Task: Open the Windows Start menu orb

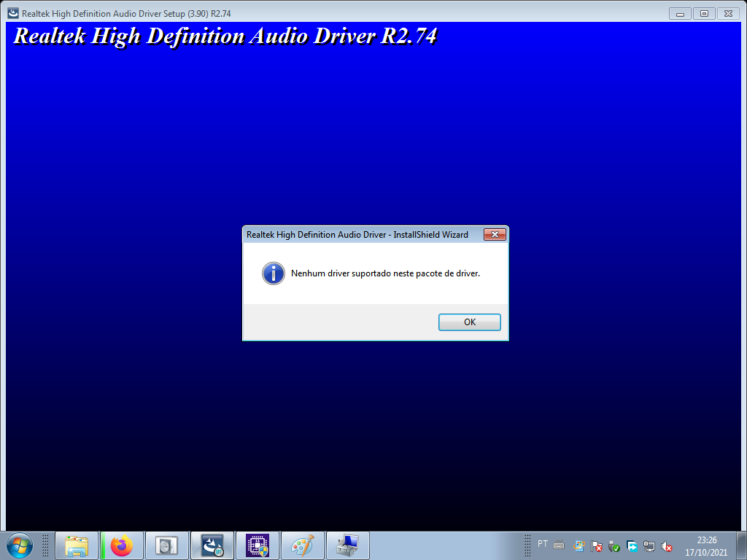Action: pyautogui.click(x=20, y=545)
